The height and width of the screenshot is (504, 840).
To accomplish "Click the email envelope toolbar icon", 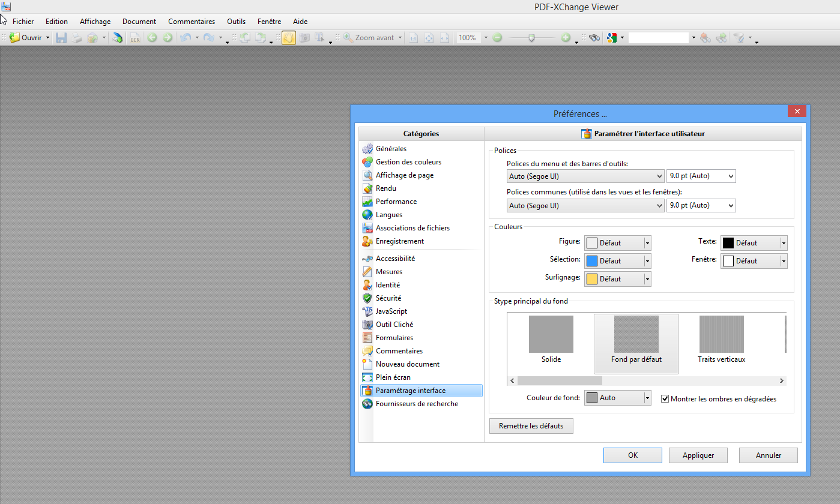I will [92, 38].
